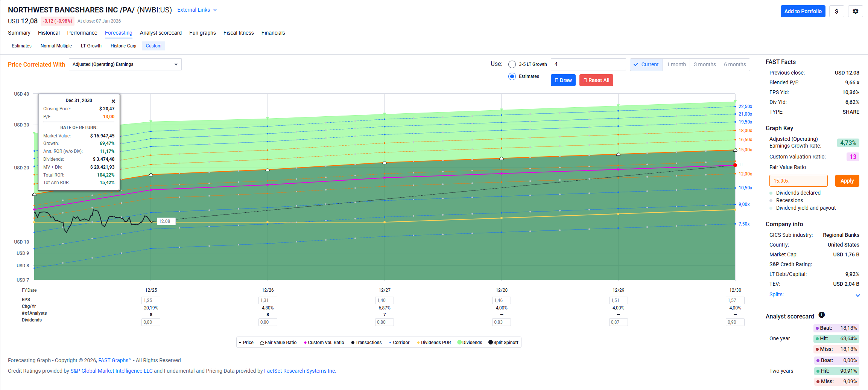Expand the External Links dropdown

197,10
